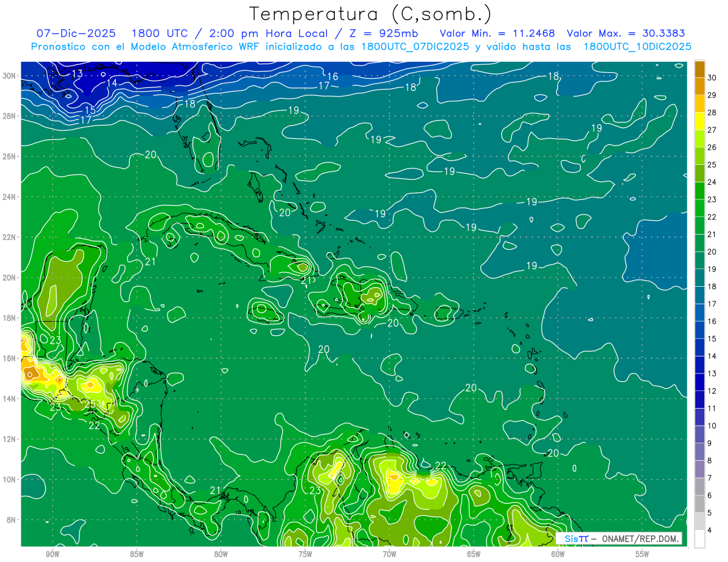Pick the light purple swatch beside the 8 label
Image resolution: width=728 pixels, height=562 pixels.
click(700, 469)
